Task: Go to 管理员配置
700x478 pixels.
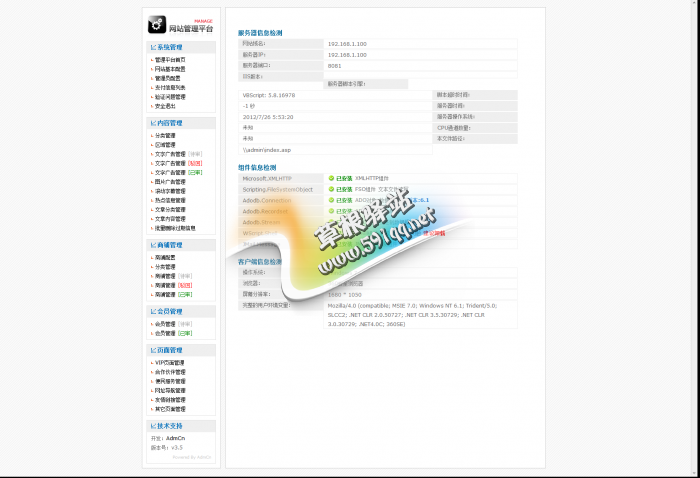Action: pyautogui.click(x=167, y=79)
